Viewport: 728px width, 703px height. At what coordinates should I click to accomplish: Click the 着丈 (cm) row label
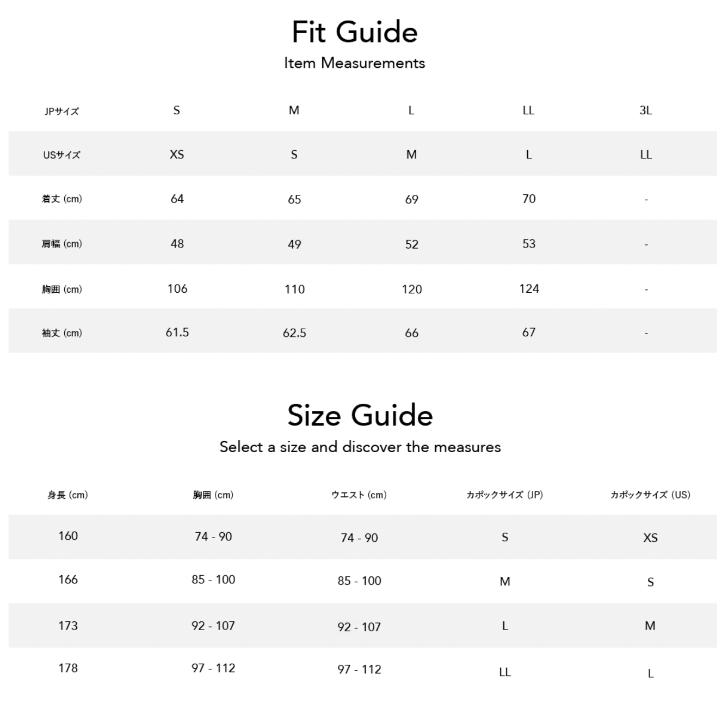coord(61,199)
